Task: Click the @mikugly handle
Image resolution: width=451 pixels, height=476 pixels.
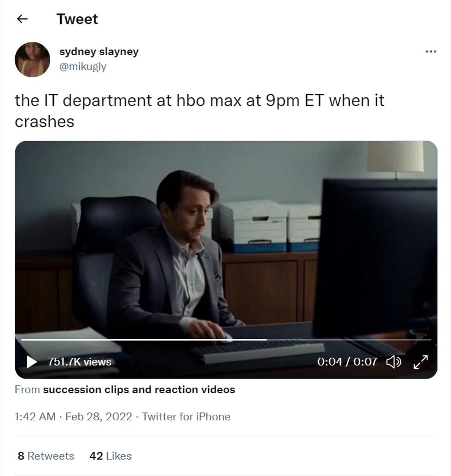Action: [83, 66]
